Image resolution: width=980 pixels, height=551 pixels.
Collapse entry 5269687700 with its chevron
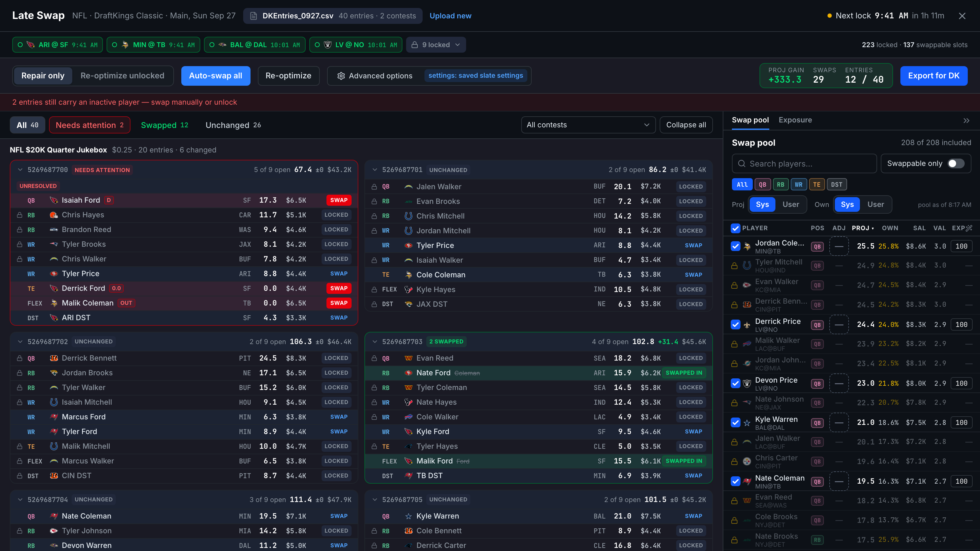pyautogui.click(x=20, y=170)
